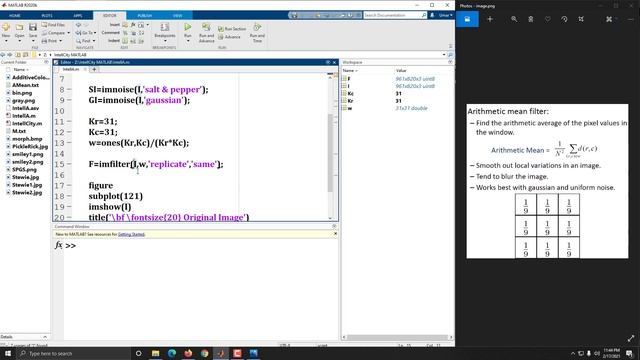Click the Photos zoom magnifier icon
The image size is (640, 360).
pos(514,19)
